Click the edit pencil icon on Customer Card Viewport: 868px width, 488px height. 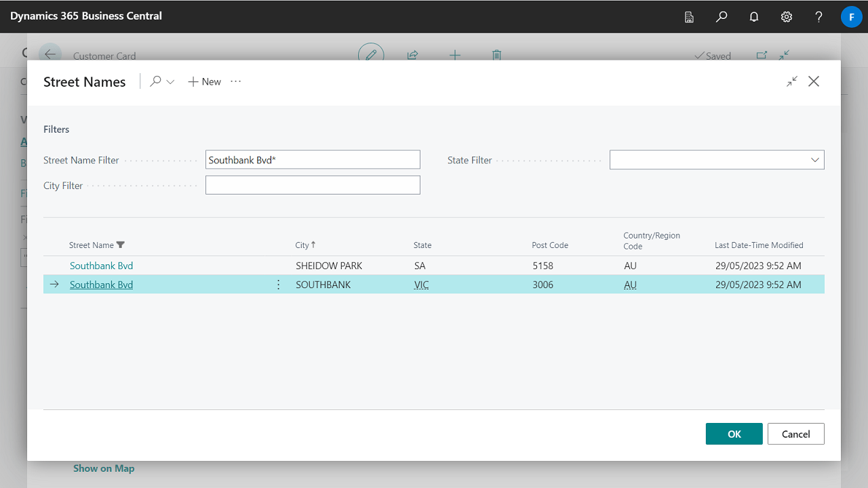(x=371, y=56)
